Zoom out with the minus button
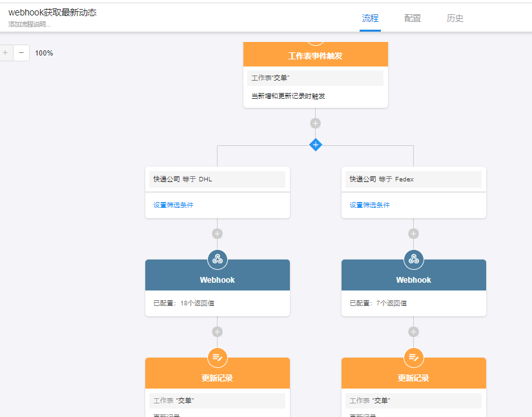This screenshot has width=532, height=417. click(x=21, y=53)
